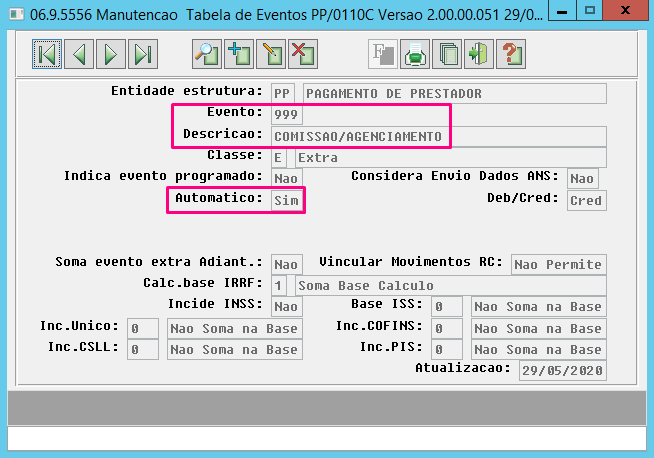Click the Base ISS code field
This screenshot has height=458, width=654.
click(447, 307)
